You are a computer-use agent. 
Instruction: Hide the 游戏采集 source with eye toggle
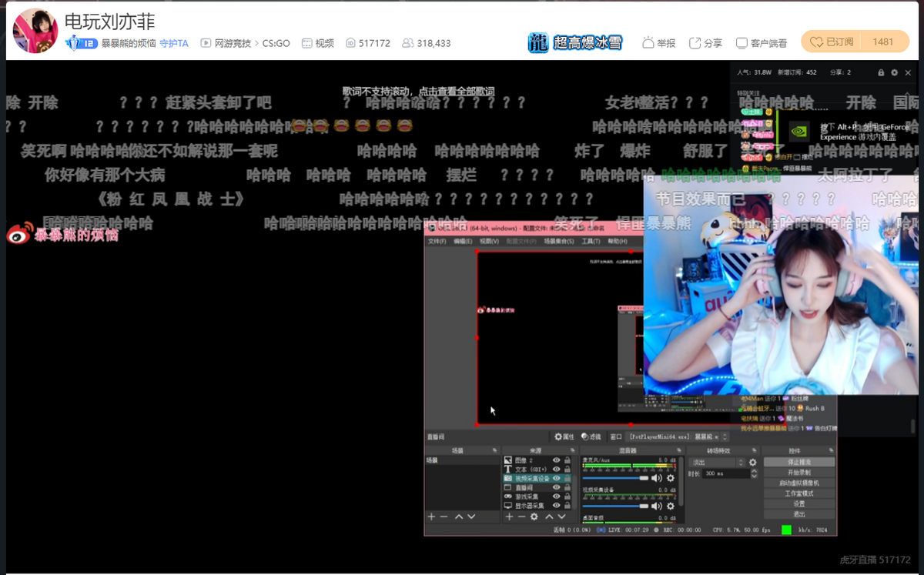(x=556, y=496)
